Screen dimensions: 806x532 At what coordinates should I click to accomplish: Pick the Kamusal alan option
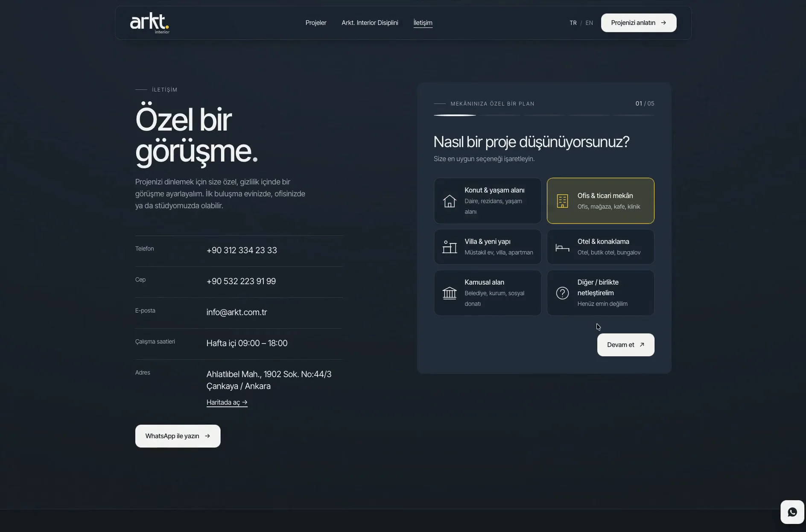coord(488,293)
